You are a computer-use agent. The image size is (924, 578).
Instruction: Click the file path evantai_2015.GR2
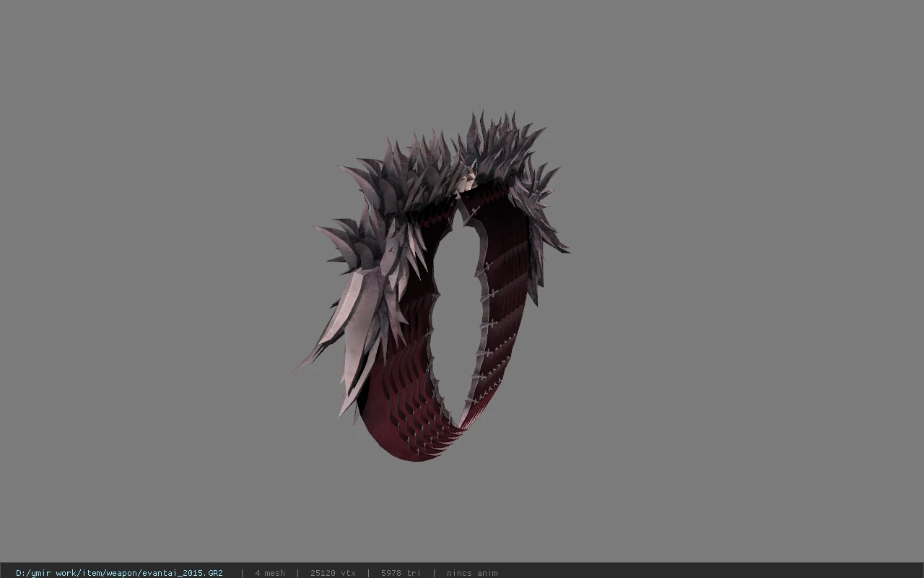[x=119, y=573]
